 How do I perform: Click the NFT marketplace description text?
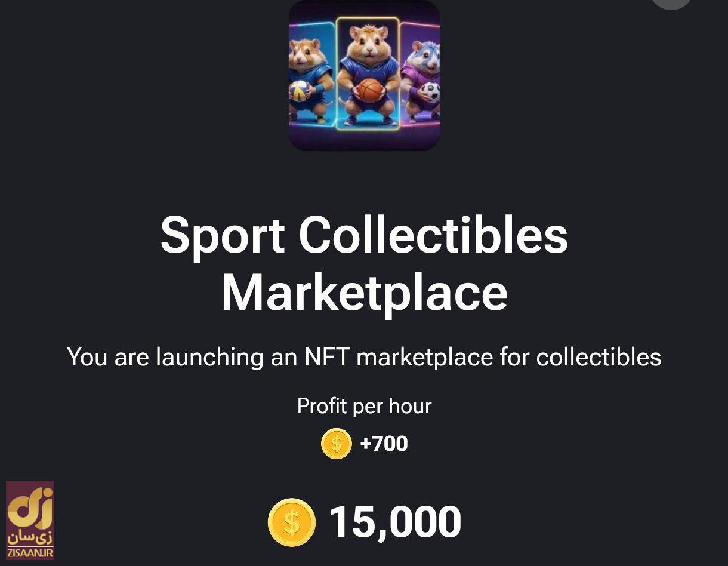tap(364, 357)
